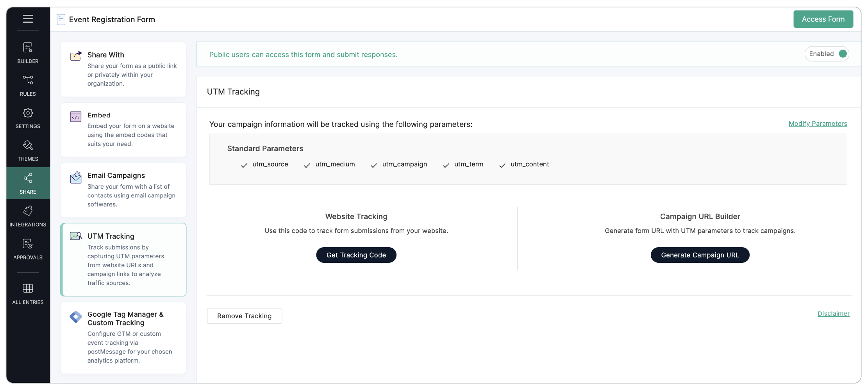Click Get Tracking Code button
Image resolution: width=868 pixels, height=391 pixels.
pyautogui.click(x=356, y=255)
